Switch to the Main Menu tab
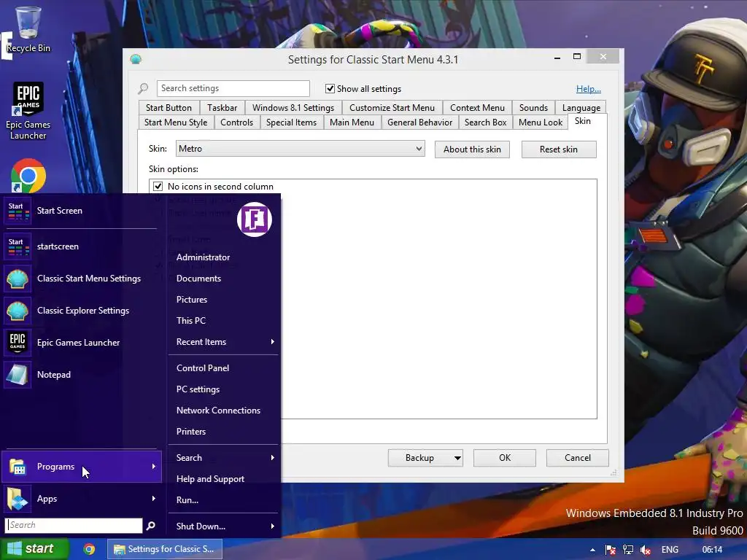Screen dimensions: 747x560 pos(352,122)
